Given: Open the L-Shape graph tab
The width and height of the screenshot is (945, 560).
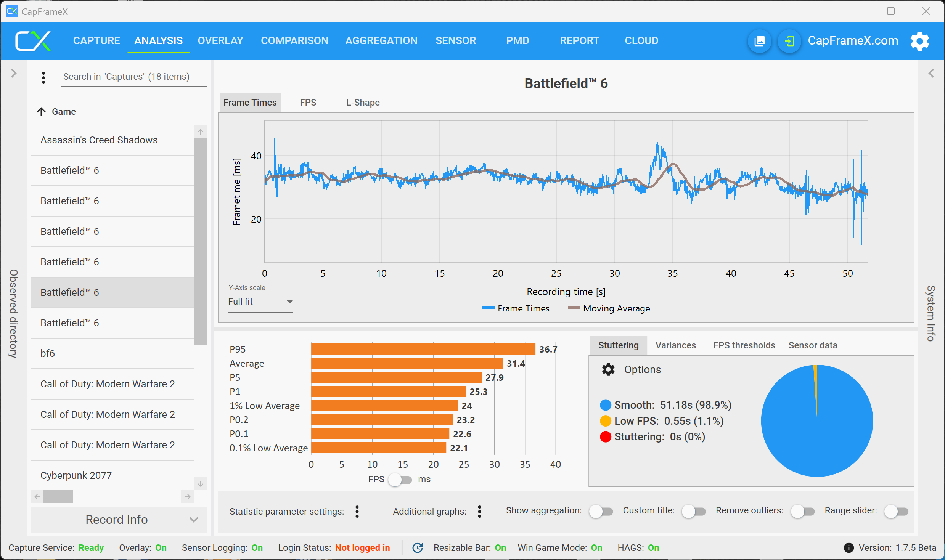Looking at the screenshot, I should point(363,103).
